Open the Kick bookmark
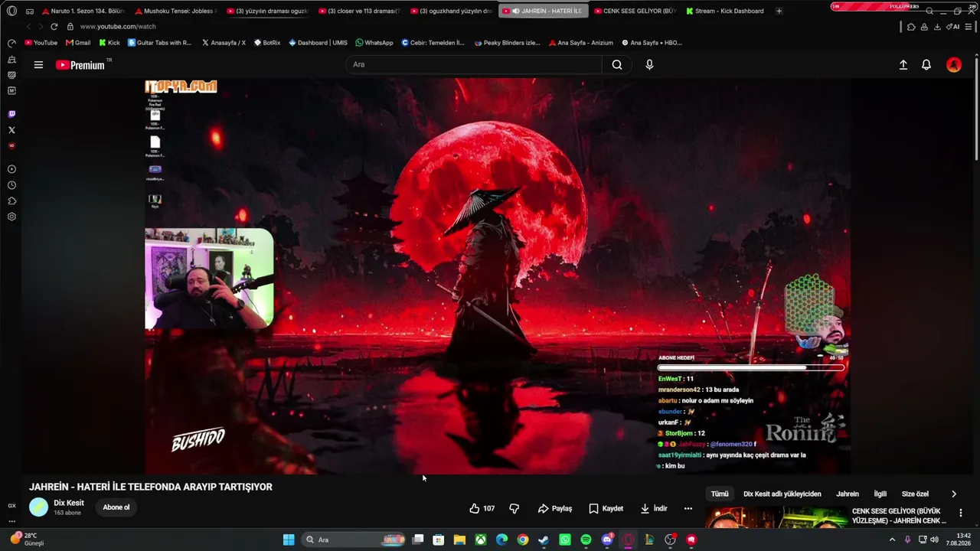Image resolution: width=980 pixels, height=551 pixels. [109, 43]
